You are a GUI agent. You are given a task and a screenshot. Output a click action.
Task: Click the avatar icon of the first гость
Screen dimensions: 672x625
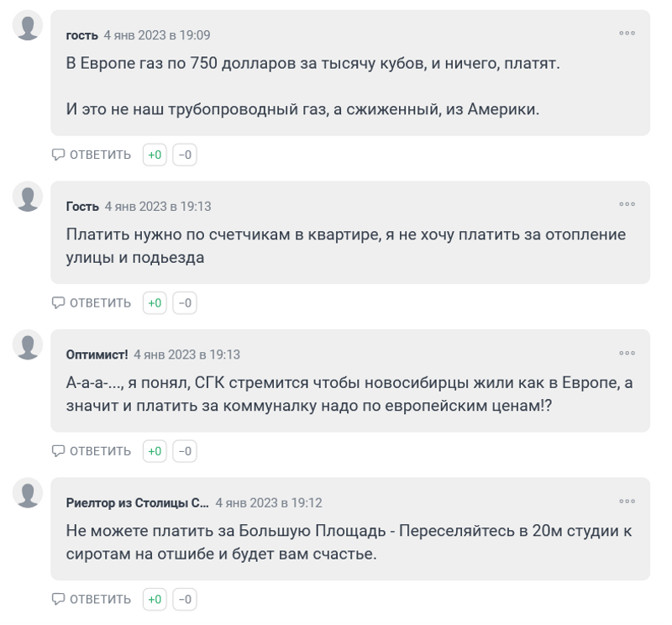pyautogui.click(x=29, y=27)
